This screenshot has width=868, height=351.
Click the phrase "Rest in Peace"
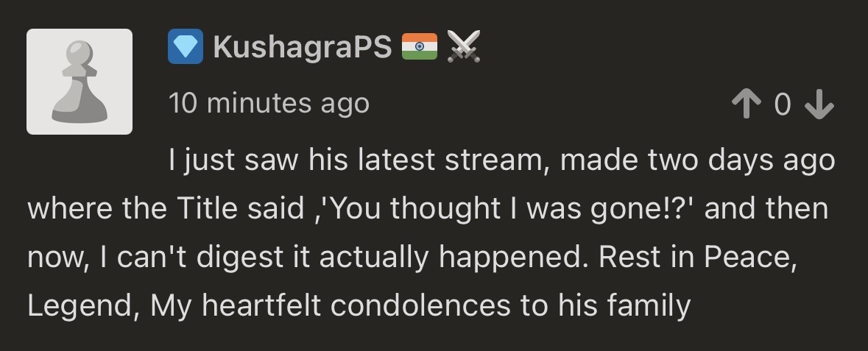click(696, 256)
